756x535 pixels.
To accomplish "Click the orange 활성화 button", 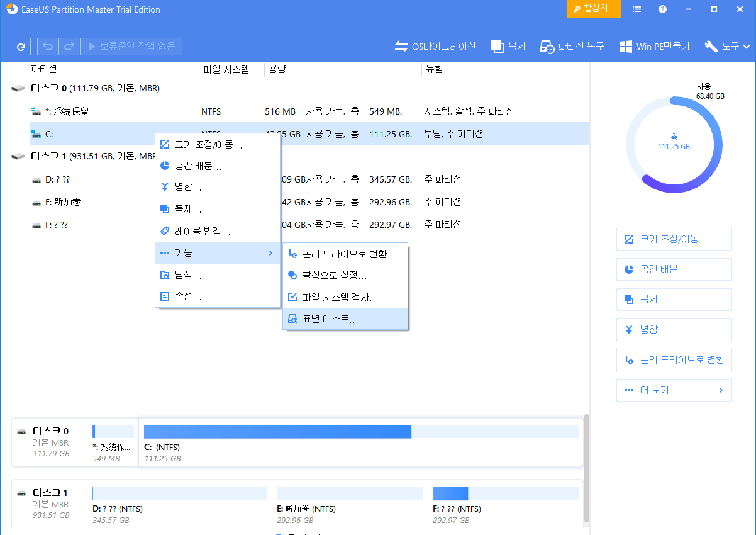I will tap(593, 9).
